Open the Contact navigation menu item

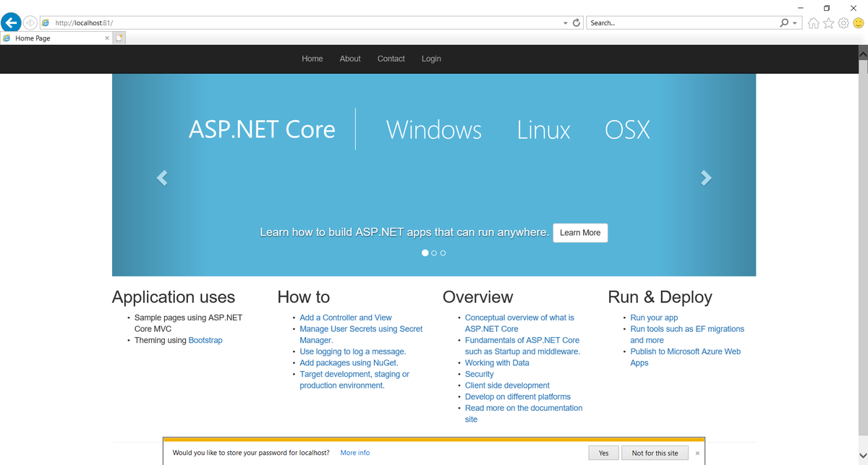(x=391, y=59)
